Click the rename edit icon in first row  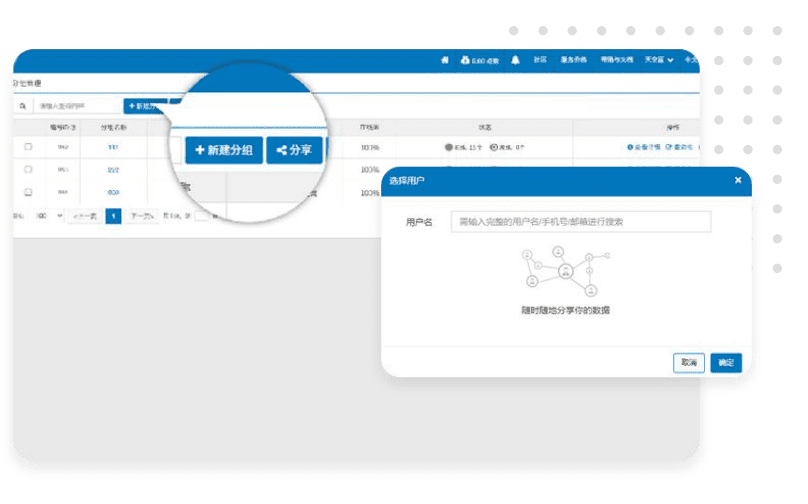[x=669, y=147]
